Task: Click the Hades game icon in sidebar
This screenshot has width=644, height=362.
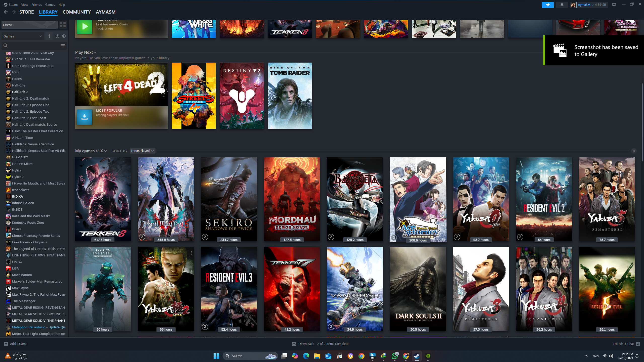Action: pyautogui.click(x=8, y=79)
